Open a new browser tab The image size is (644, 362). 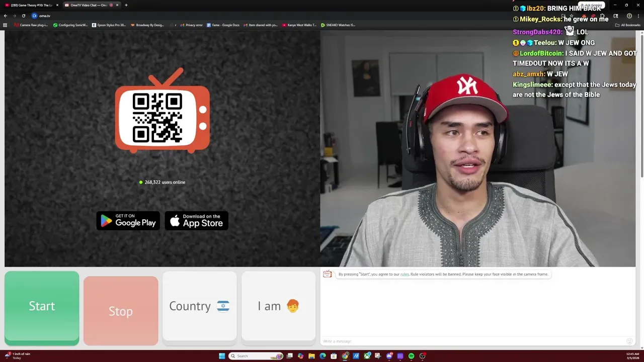coord(126,5)
